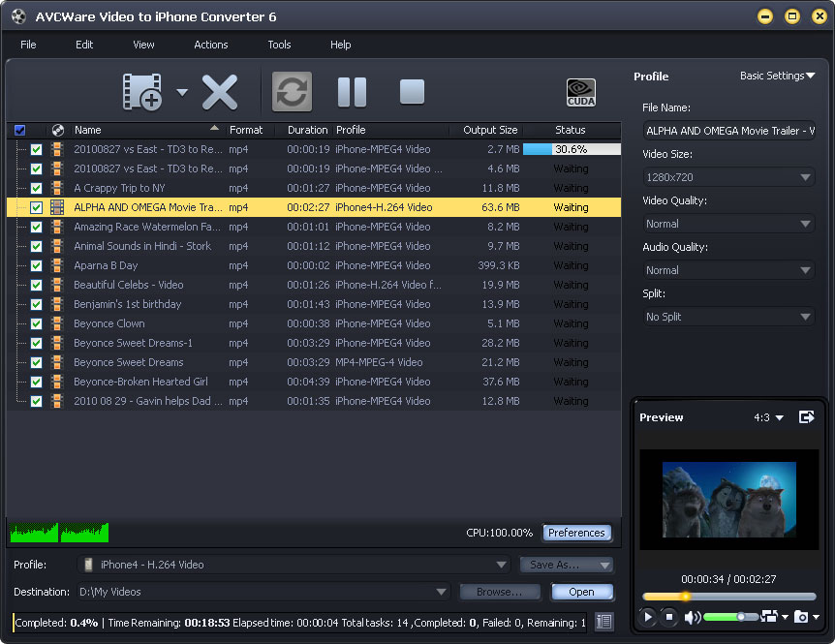The width and height of the screenshot is (835, 644).
Task: Open dropdown beside the compare layout icon
Action: click(785, 617)
